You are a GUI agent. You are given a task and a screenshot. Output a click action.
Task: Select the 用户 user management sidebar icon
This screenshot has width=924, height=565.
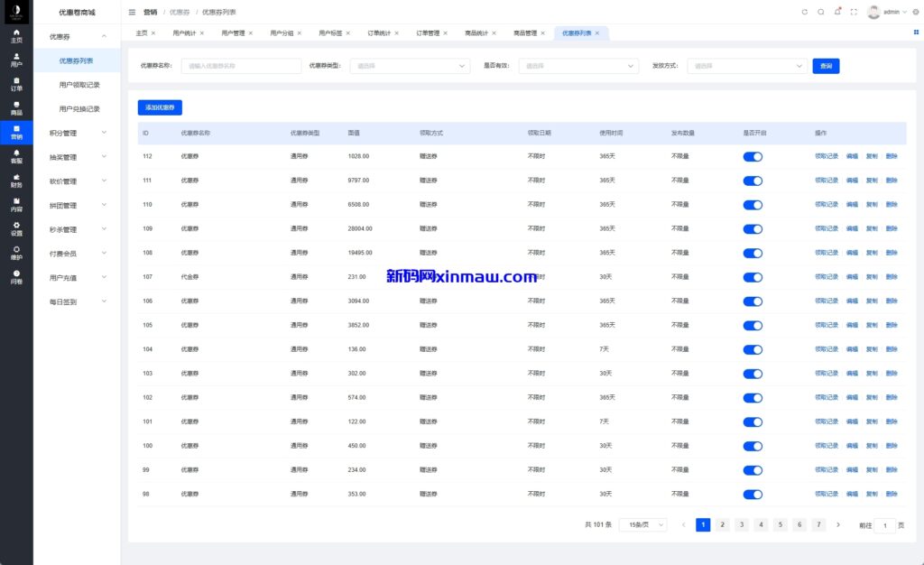16,60
